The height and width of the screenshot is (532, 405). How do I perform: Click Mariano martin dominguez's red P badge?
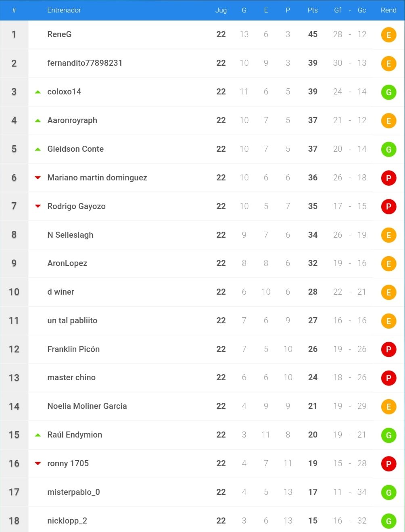[x=388, y=178]
